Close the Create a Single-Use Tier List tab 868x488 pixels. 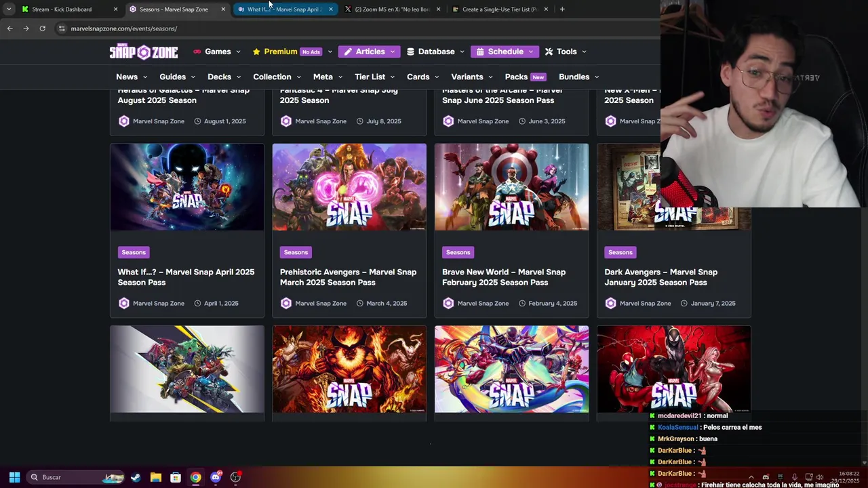point(546,9)
